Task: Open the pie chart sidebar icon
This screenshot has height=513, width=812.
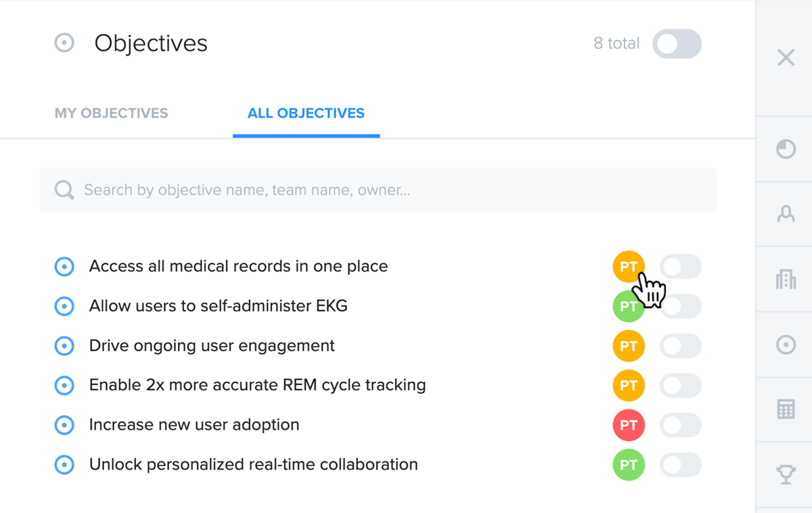Action: coord(786,149)
